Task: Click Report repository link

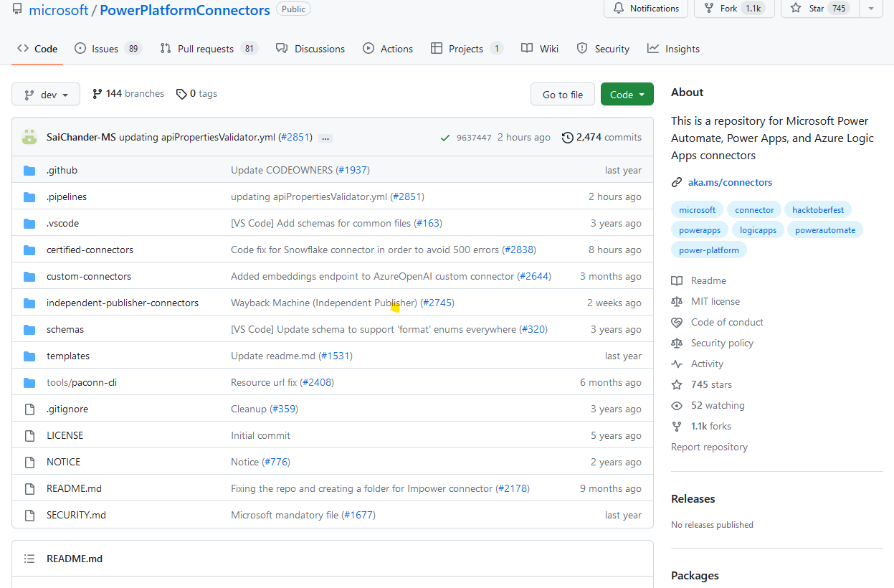Action: [709, 447]
